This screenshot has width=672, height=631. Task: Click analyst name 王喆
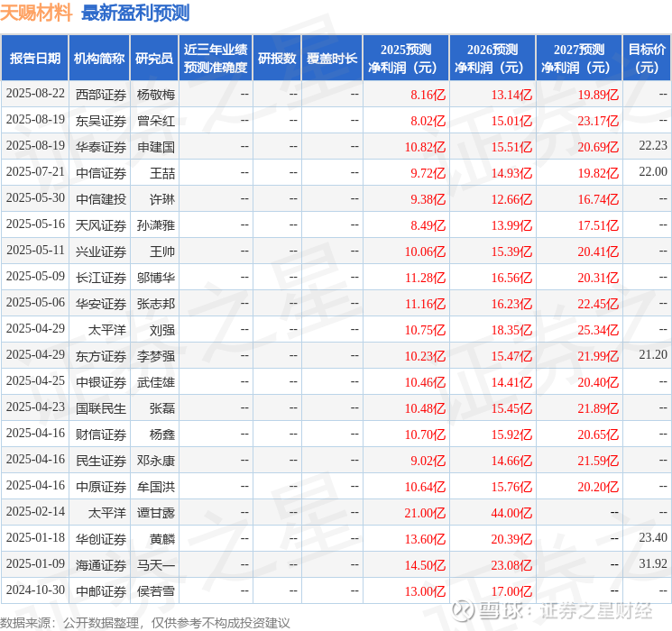point(162,173)
